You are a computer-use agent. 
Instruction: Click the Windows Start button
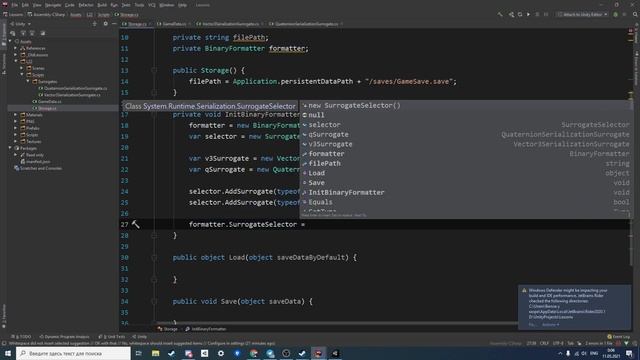(8, 353)
